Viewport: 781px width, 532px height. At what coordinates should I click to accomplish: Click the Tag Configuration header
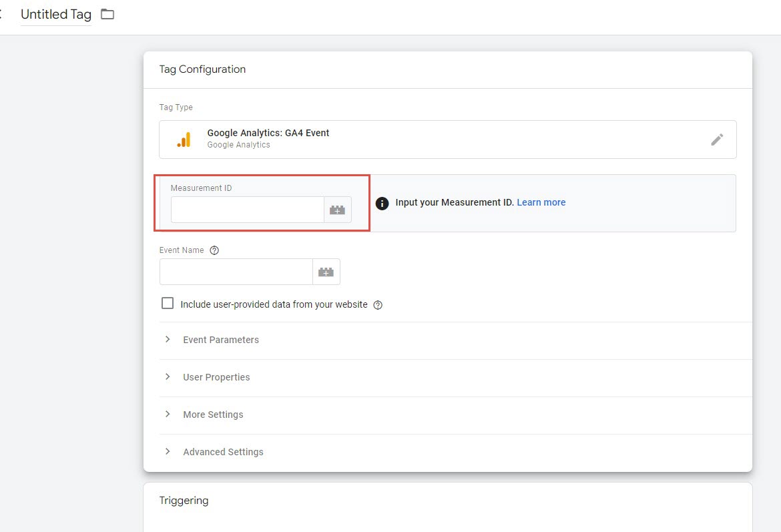pos(202,69)
